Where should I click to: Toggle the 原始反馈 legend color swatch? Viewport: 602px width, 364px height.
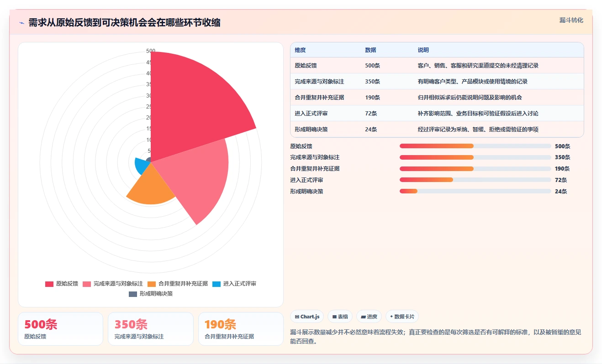49,284
